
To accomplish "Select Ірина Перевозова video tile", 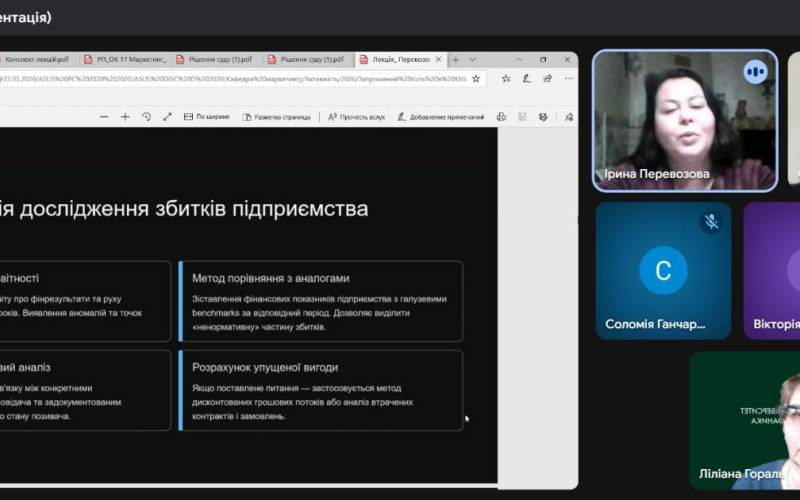I will tap(685, 121).
